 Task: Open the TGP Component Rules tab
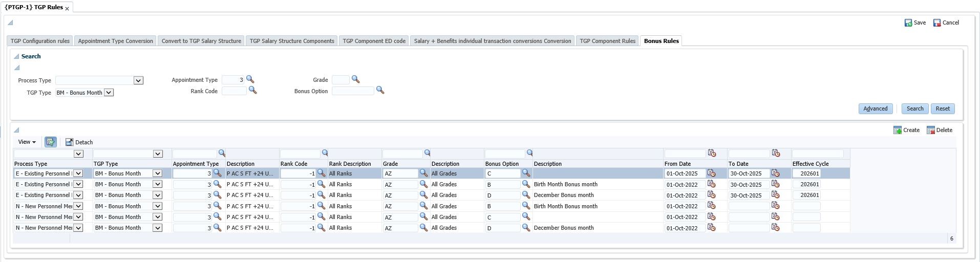click(x=607, y=41)
